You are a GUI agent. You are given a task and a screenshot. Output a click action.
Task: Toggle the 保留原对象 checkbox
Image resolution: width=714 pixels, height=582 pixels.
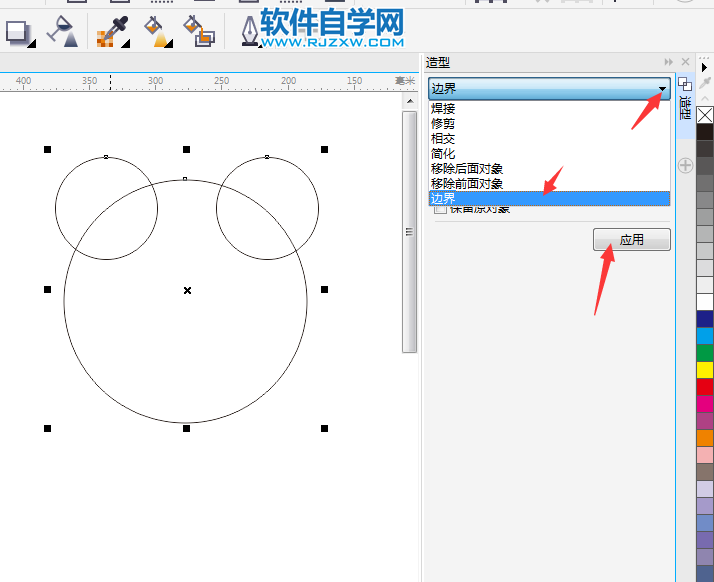440,209
